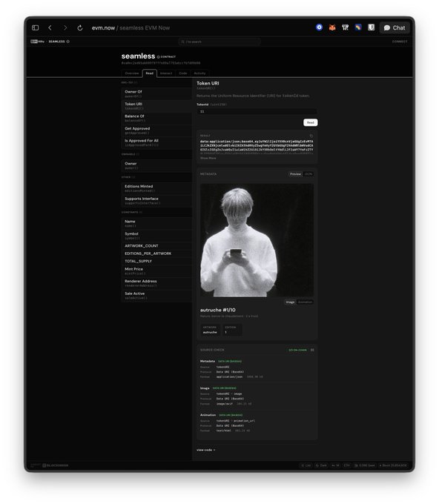Select TOTAL_SUPPLY constant
This screenshot has height=504, width=439.
click(156, 262)
